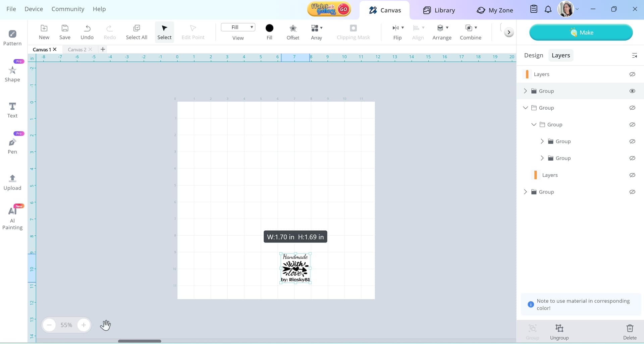The width and height of the screenshot is (644, 344).
Task: Click the Undo icon
Action: [x=87, y=28]
